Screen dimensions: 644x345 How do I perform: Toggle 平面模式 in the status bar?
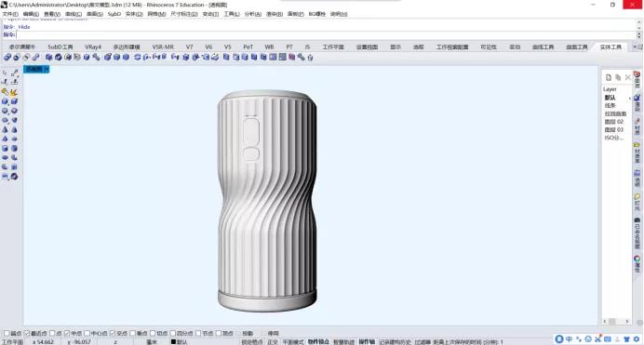293,341
